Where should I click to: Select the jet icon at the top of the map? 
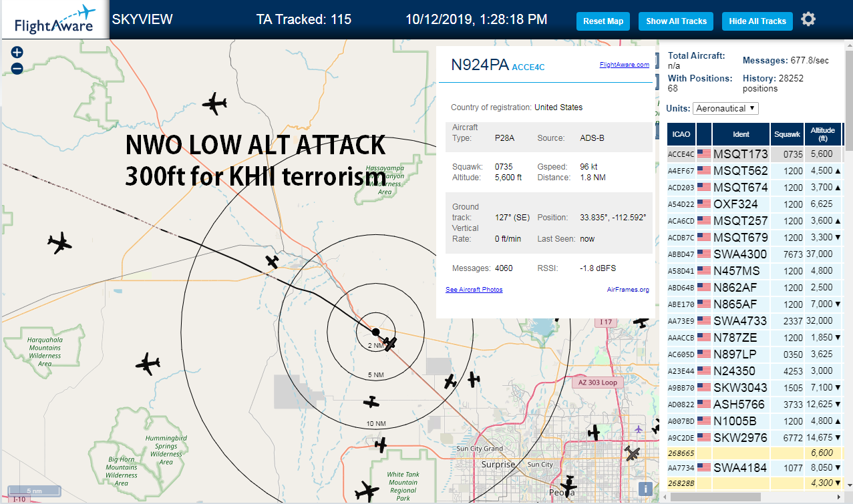pos(214,103)
